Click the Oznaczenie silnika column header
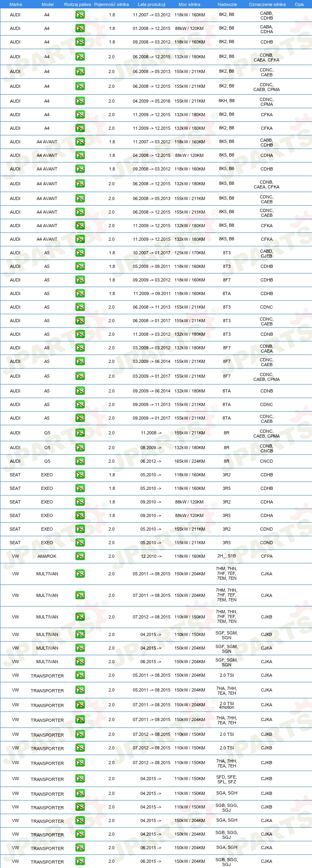312x868 pixels. (267, 4)
